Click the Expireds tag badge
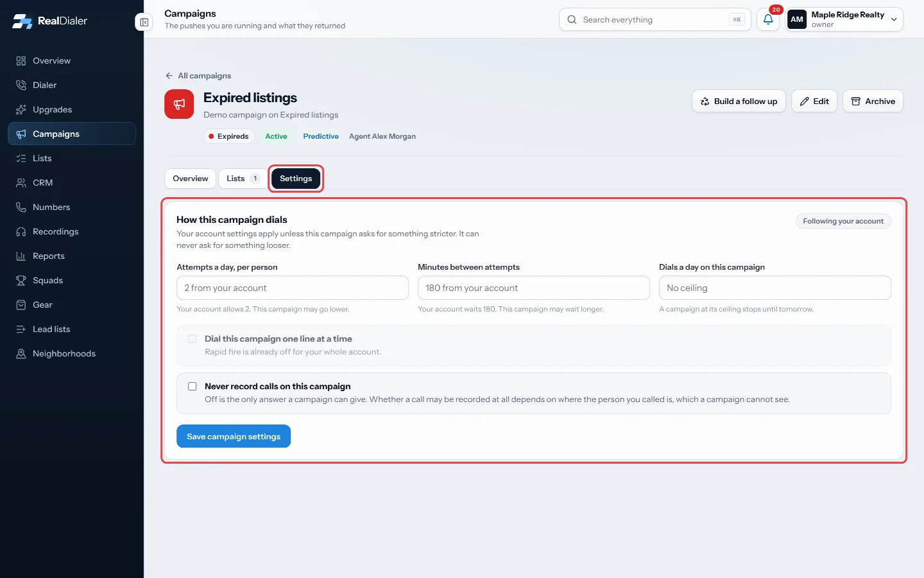 tap(229, 136)
